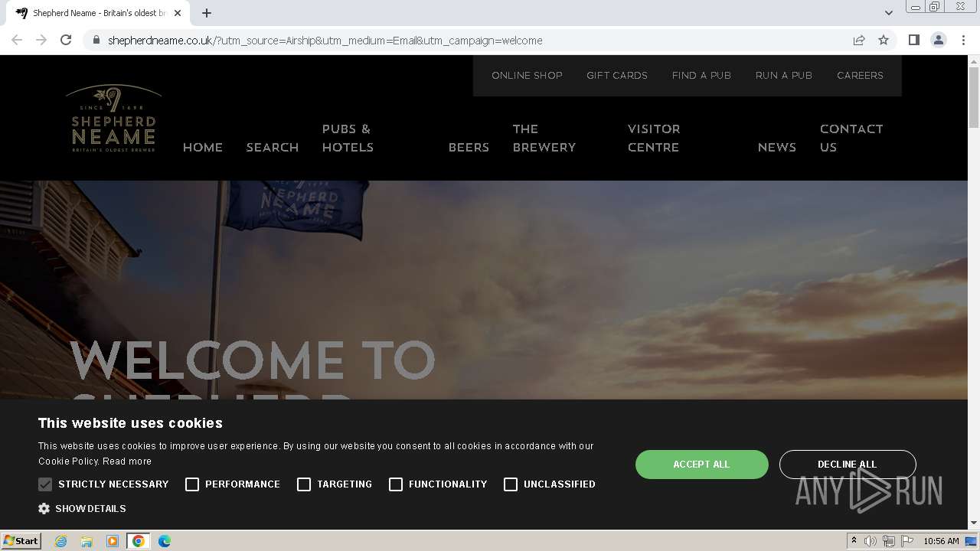Click the share page icon in address bar
The width and height of the screenshot is (980, 551).
[x=859, y=40]
